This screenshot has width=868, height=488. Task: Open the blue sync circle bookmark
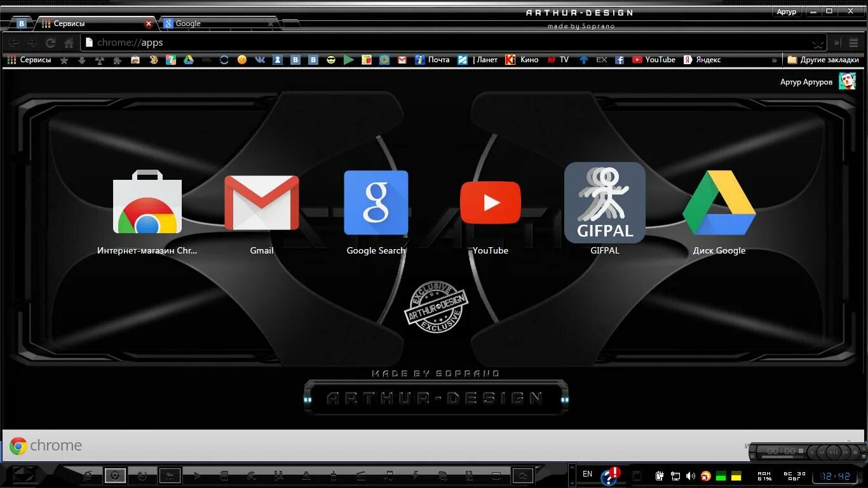224,60
